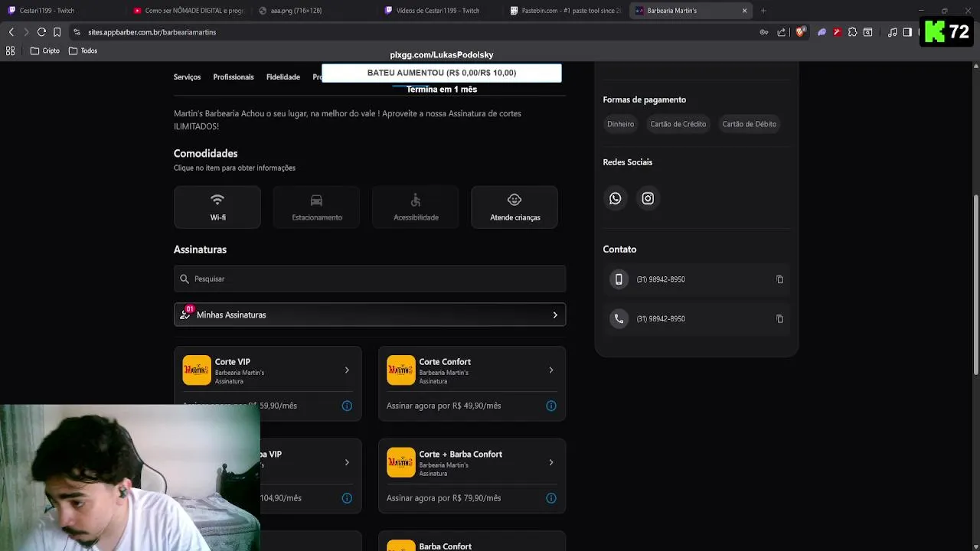Select the Cartão de Débito chip
The width and height of the screenshot is (980, 551).
(749, 124)
